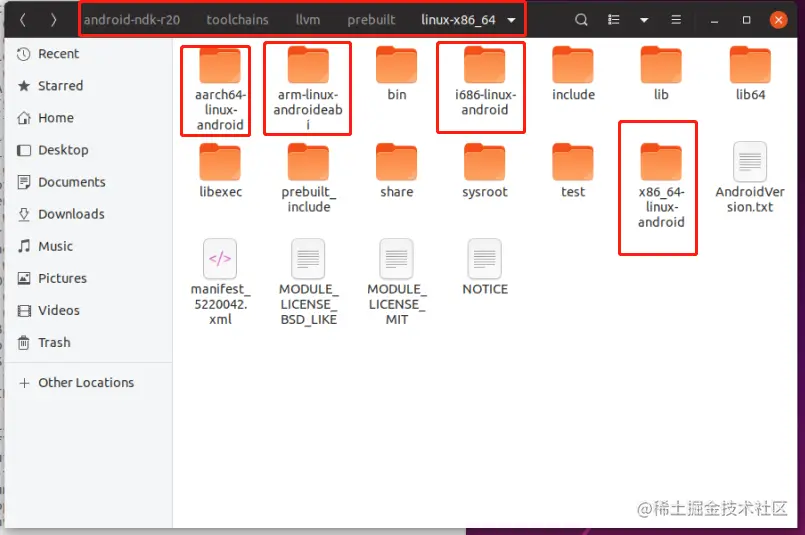Select the i686-linux-android folder icon
The height and width of the screenshot is (535, 805).
[485, 65]
